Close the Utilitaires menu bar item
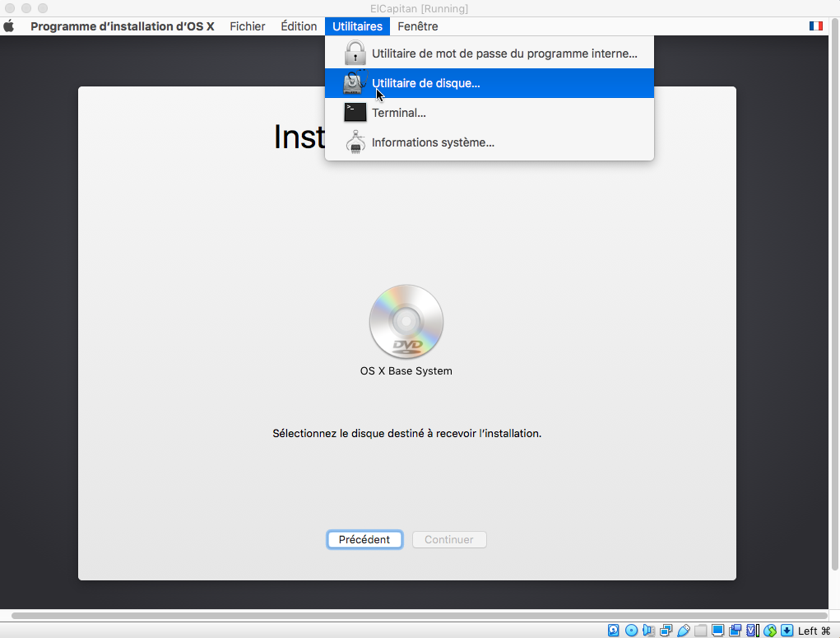This screenshot has height=638, width=840. pyautogui.click(x=357, y=26)
